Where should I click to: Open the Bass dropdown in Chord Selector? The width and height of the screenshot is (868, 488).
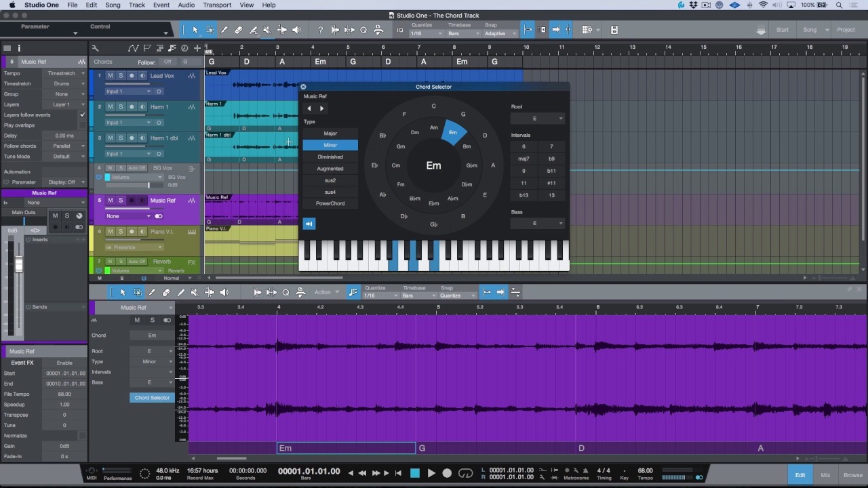click(x=537, y=223)
